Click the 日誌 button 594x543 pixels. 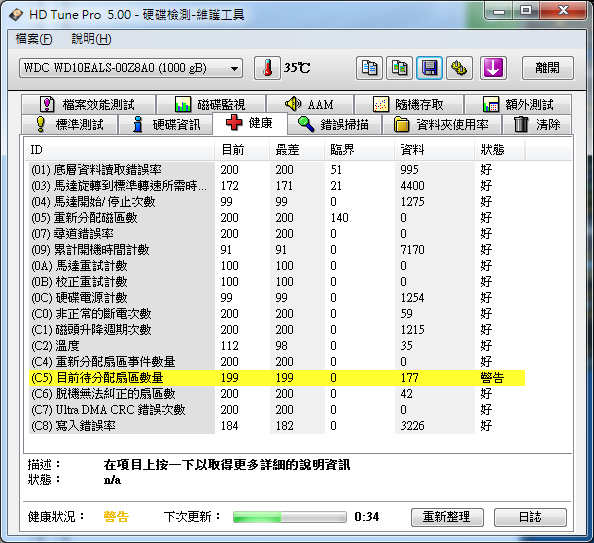530,517
